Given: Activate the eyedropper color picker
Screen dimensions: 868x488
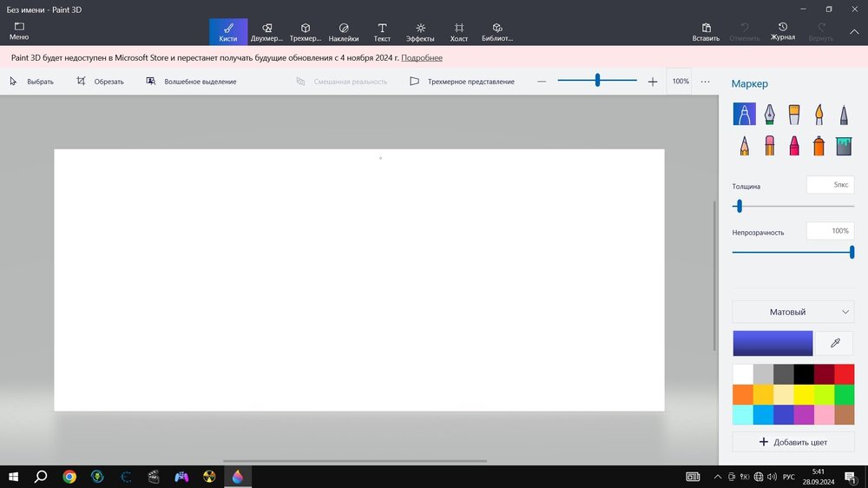Looking at the screenshot, I should [x=835, y=343].
